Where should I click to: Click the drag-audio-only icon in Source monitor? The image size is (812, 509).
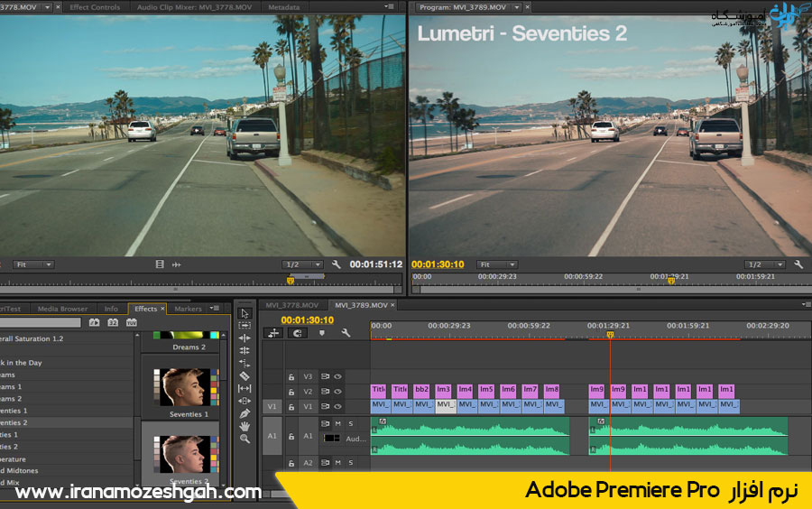click(x=177, y=264)
